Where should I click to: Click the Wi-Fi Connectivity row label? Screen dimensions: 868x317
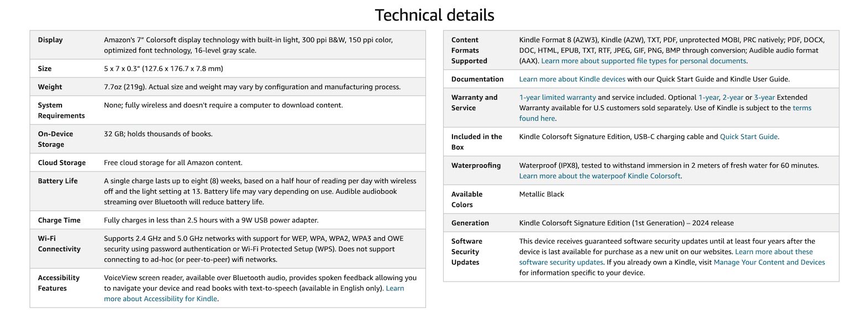[59, 244]
